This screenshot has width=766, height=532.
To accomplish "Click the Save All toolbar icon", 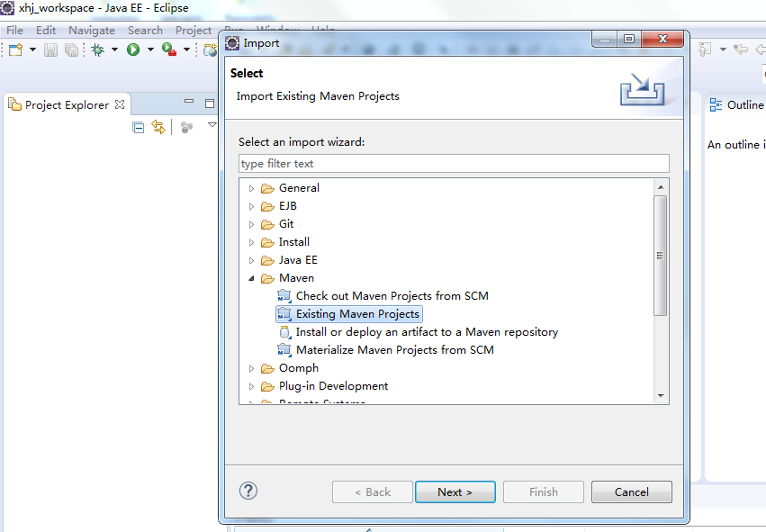I will click(71, 50).
